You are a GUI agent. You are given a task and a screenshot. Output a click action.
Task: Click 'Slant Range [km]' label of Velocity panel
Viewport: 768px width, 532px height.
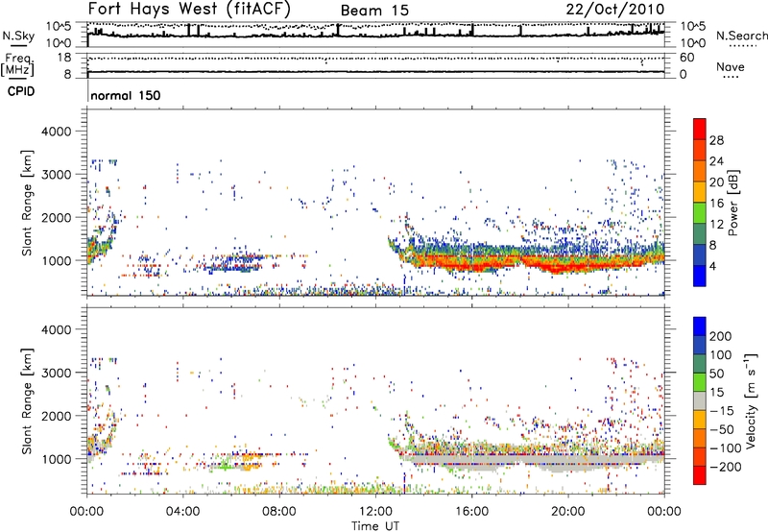point(27,400)
